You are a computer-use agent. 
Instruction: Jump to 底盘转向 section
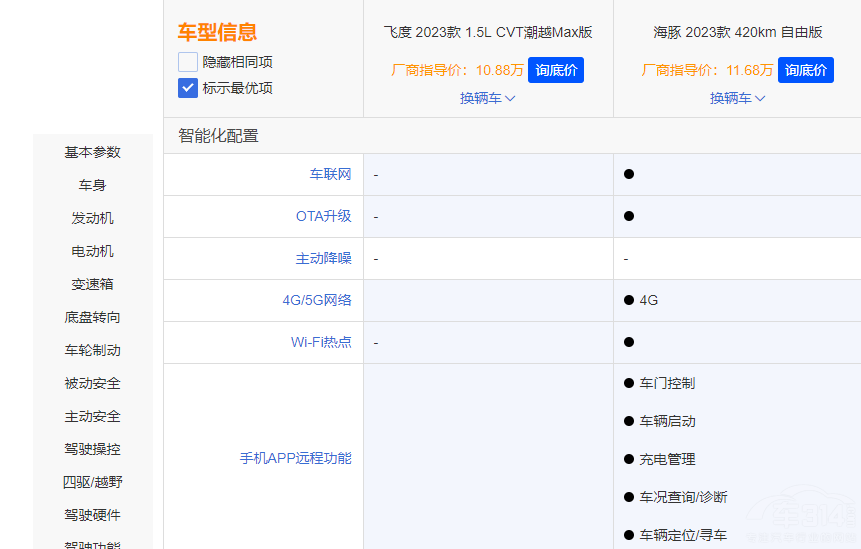click(93, 317)
